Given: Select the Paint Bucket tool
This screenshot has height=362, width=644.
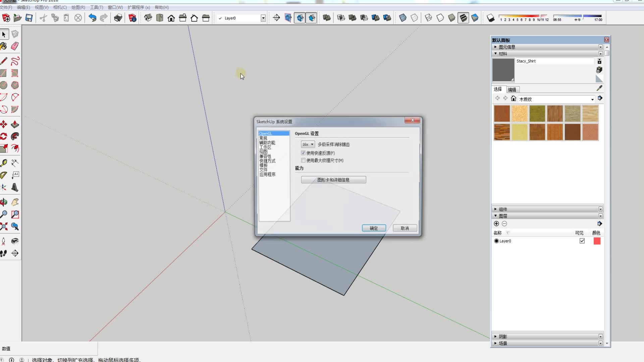Looking at the screenshot, I should click(x=3, y=46).
